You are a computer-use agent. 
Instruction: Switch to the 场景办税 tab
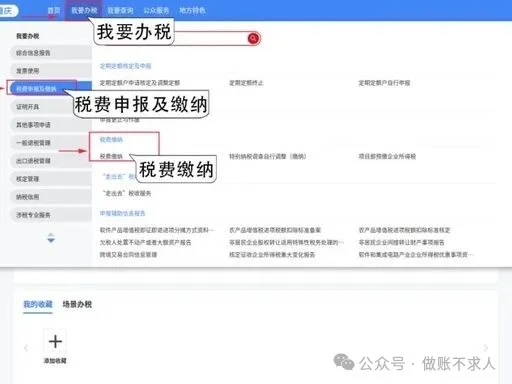77,304
